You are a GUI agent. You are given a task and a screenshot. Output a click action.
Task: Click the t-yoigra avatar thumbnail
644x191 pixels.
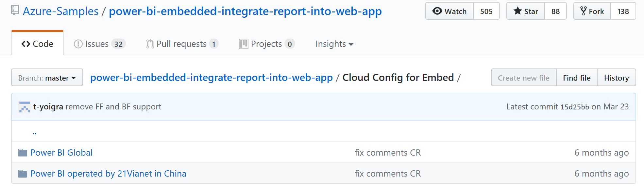click(25, 107)
